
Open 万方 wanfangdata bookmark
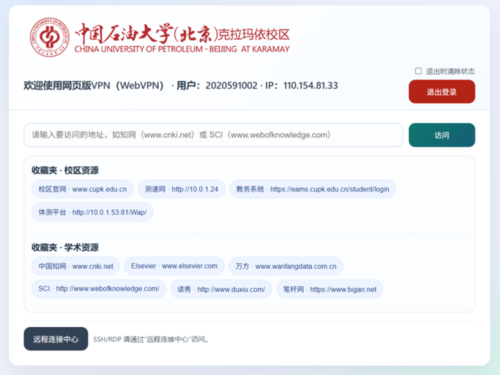click(286, 266)
